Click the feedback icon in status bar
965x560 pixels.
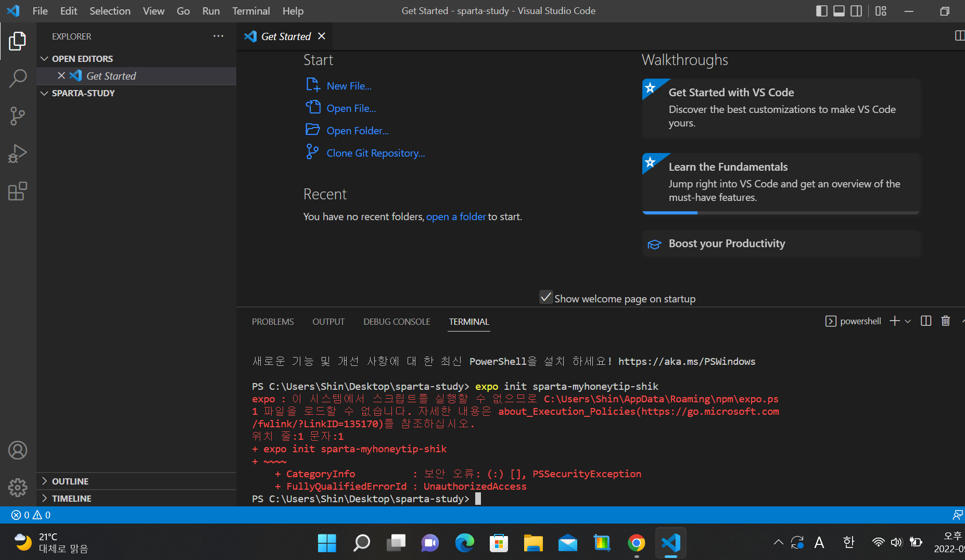click(x=957, y=515)
